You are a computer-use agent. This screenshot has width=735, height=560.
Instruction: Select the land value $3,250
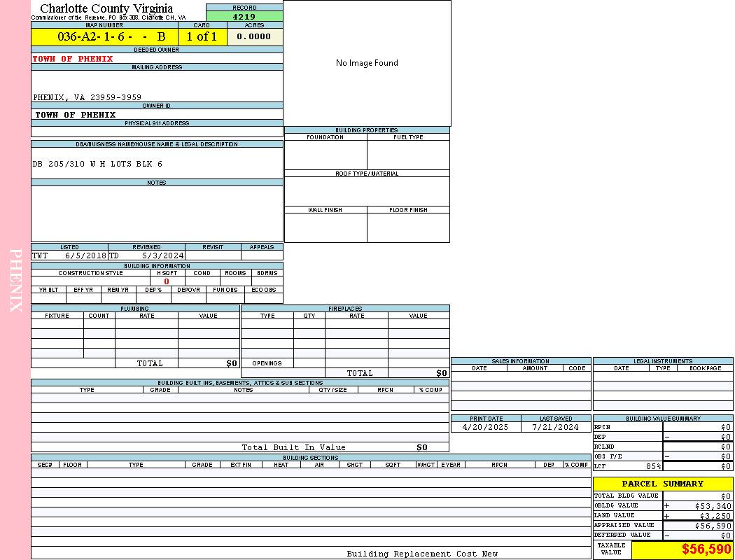tap(715, 515)
